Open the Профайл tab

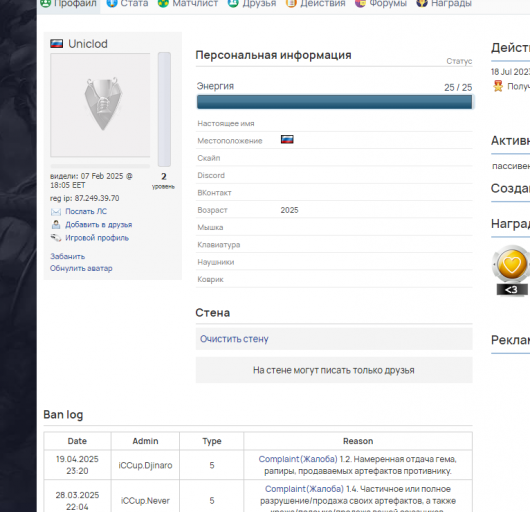coord(69,4)
